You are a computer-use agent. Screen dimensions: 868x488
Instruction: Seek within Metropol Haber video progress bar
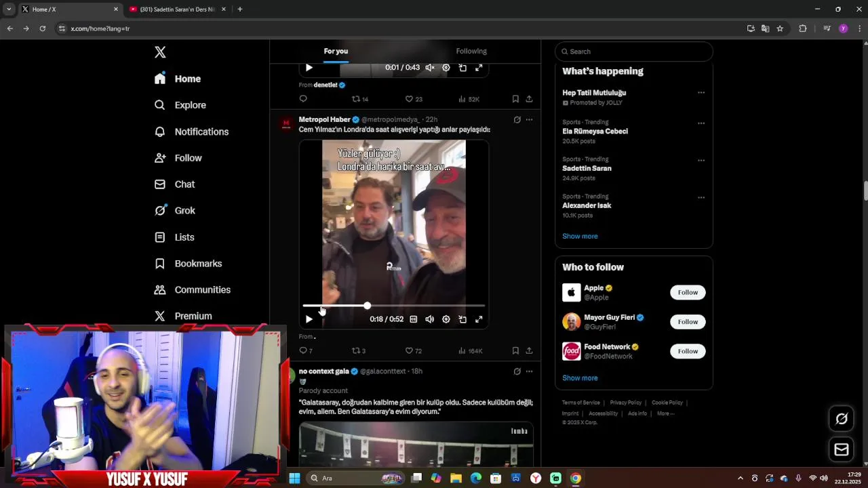[393, 306]
